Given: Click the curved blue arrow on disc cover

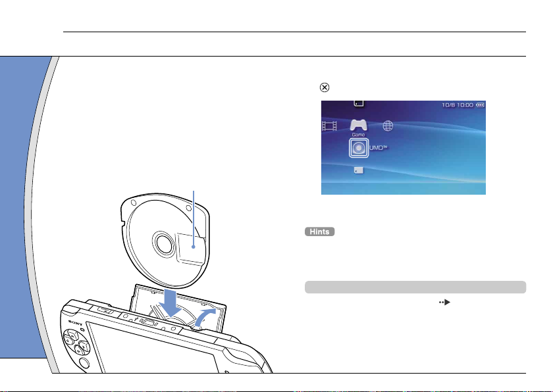Looking at the screenshot, I should pos(205,317).
